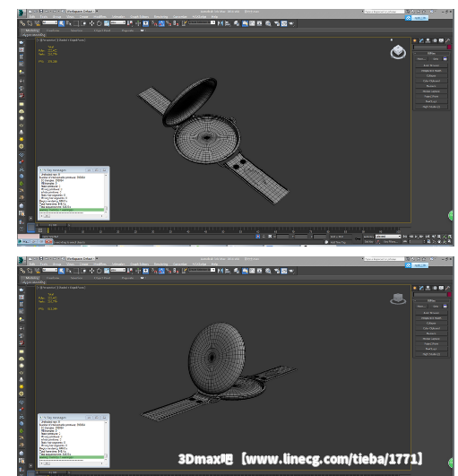
Task: Click the More... utilities button, top screenshot
Action: pyautogui.click(x=421, y=59)
